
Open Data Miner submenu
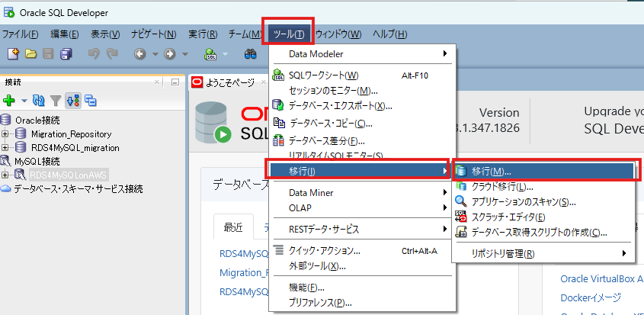(363, 192)
